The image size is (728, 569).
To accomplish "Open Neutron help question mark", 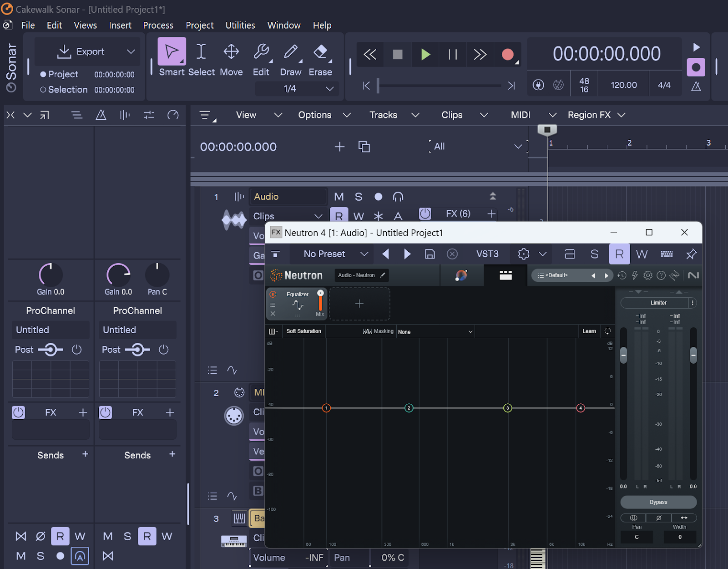I will tap(661, 275).
